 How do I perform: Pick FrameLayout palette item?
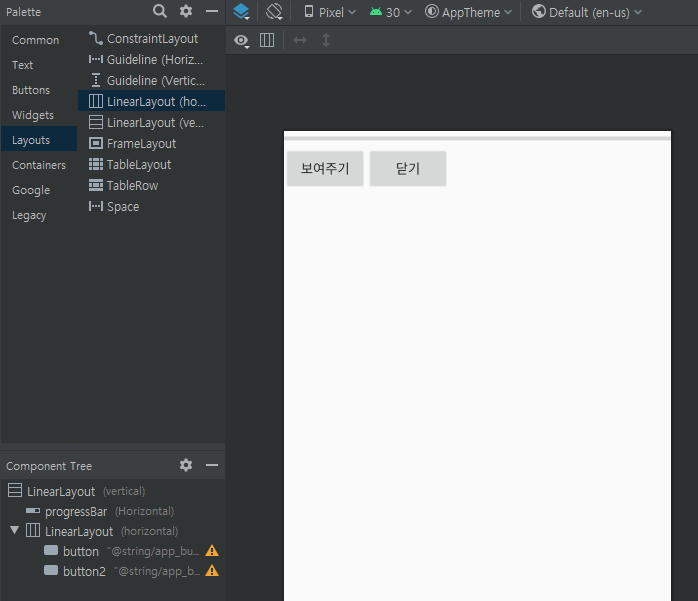pyautogui.click(x=151, y=143)
